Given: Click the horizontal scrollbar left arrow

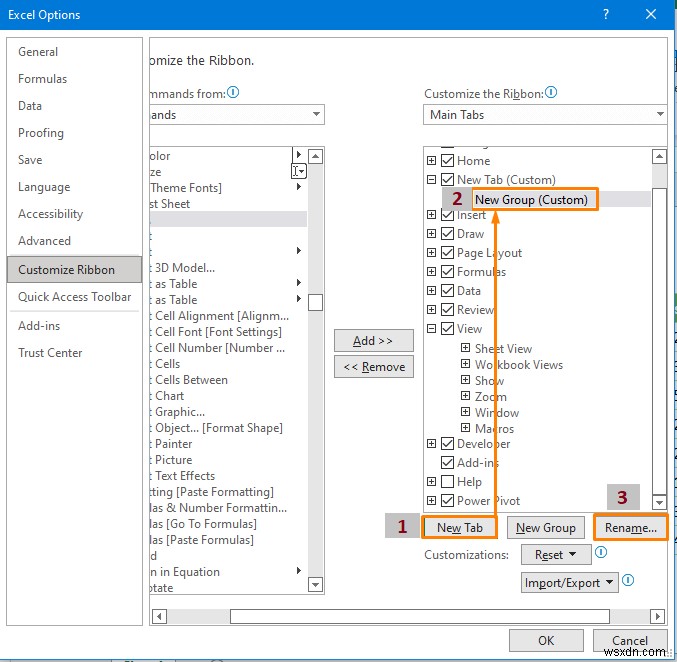Looking at the screenshot, I should pos(159,616).
